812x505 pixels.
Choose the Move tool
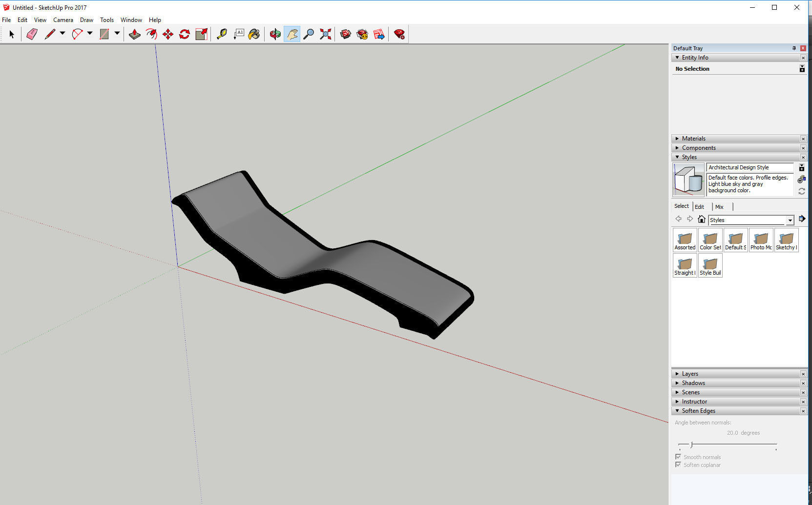(168, 34)
